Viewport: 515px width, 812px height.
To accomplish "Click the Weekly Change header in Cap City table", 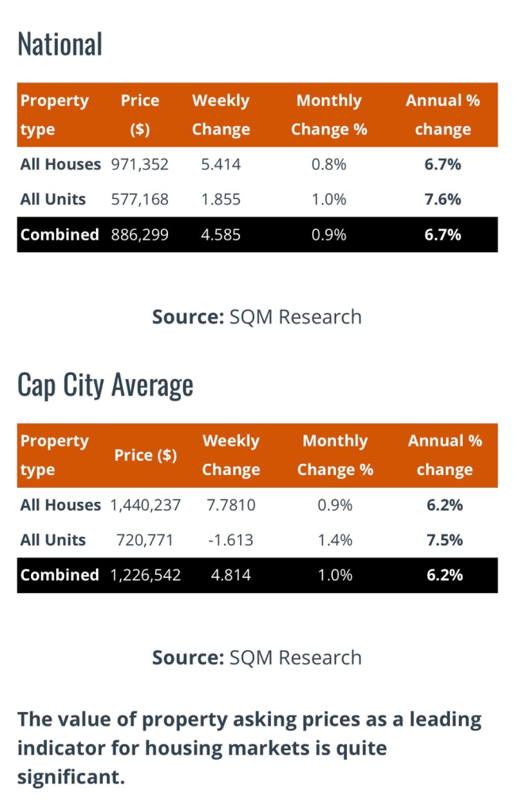I will click(x=231, y=455).
